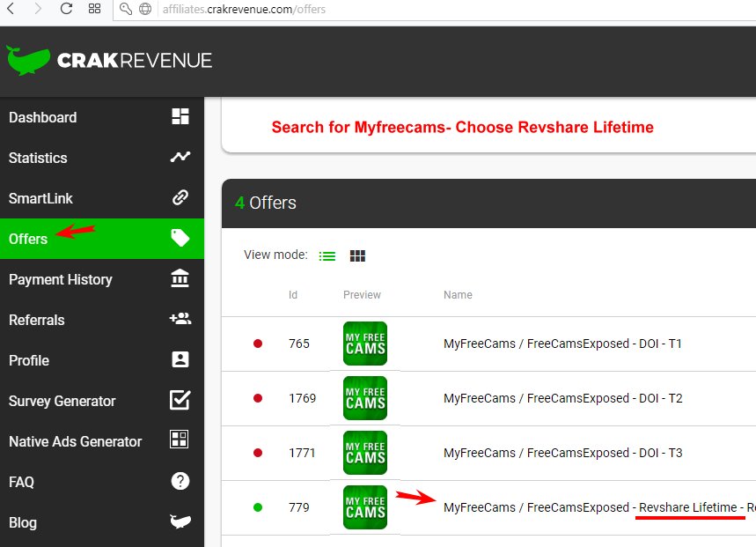756x547 pixels.
Task: Open MyFreeCams Revshare Lifetime offer
Action: pyautogui.click(x=600, y=507)
